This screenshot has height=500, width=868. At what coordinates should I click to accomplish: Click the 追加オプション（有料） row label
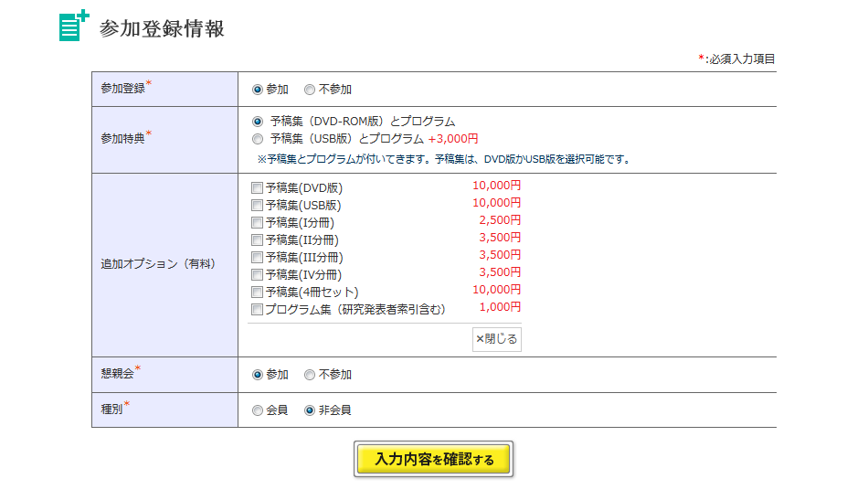point(157,264)
